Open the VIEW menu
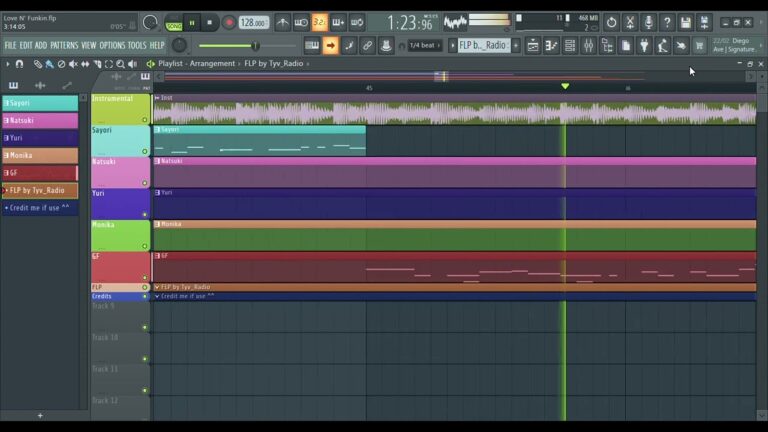Screen dimensions: 768x432 (89, 46)
